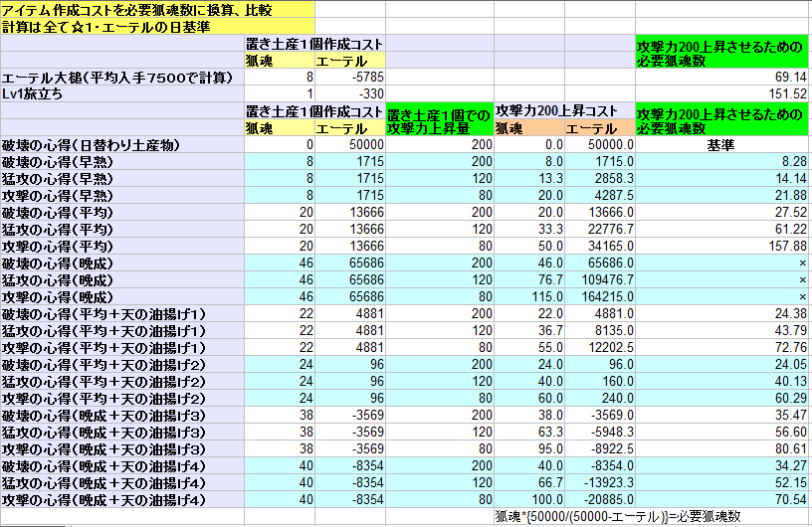This screenshot has width=812, height=527.
Task: Select the value 21.88
Action: [x=723, y=195]
